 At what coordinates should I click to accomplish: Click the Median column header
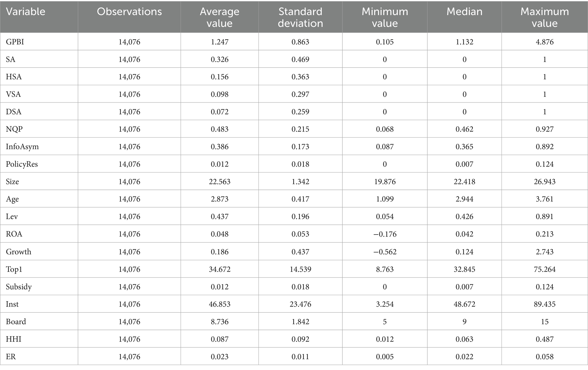point(464,12)
